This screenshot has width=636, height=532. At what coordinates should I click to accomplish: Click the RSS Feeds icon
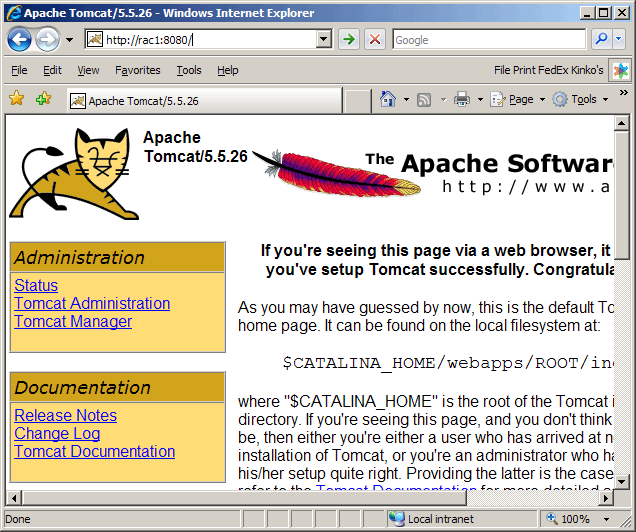tap(424, 99)
